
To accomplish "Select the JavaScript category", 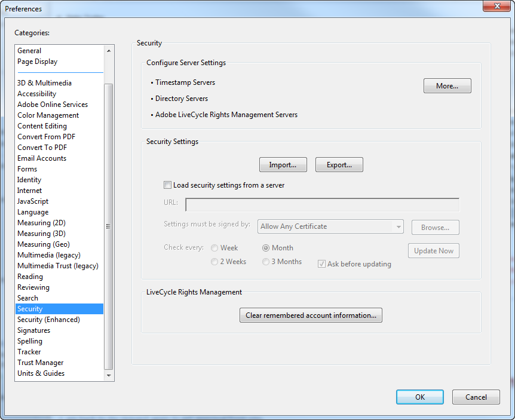I will click(33, 201).
